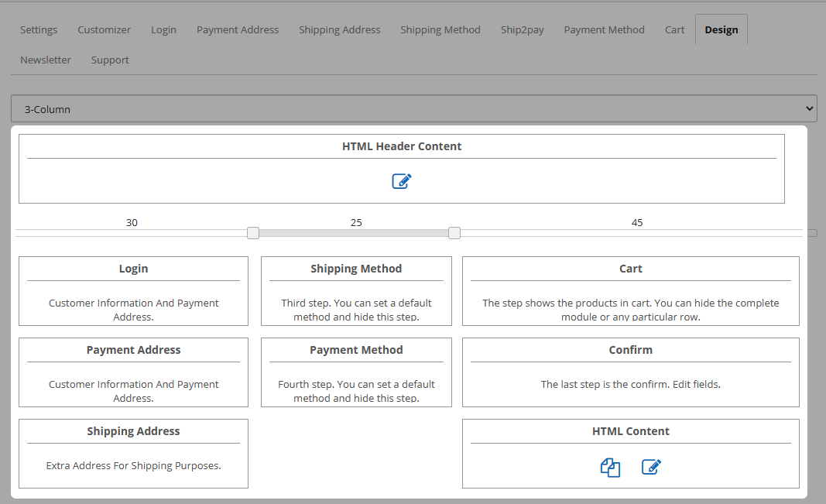Select the Login step block
The height and width of the screenshot is (504, 826).
click(133, 290)
